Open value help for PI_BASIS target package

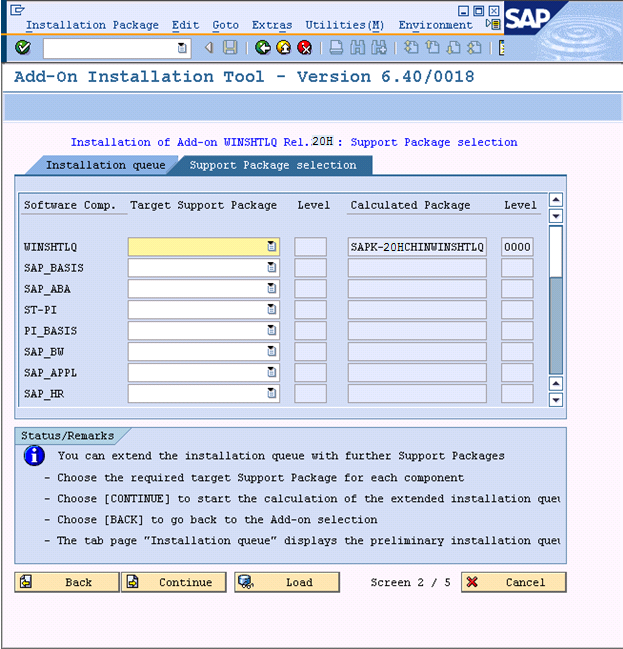pyautogui.click(x=272, y=330)
